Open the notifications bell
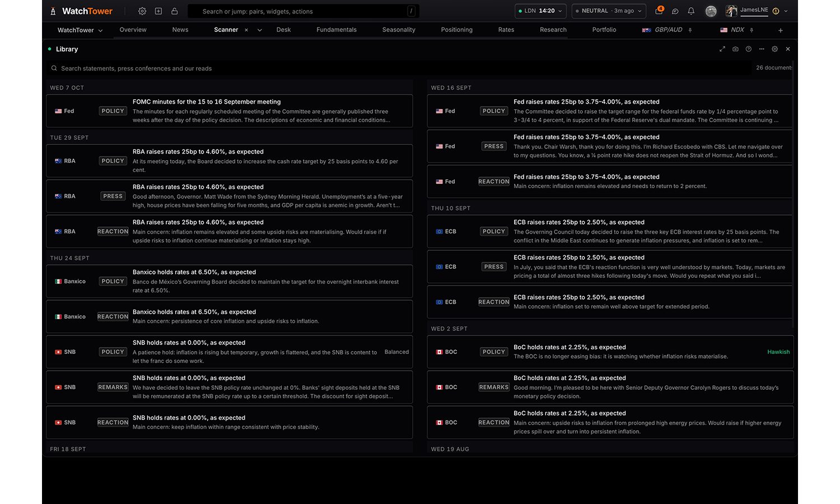The width and height of the screenshot is (840, 504). pos(691,11)
